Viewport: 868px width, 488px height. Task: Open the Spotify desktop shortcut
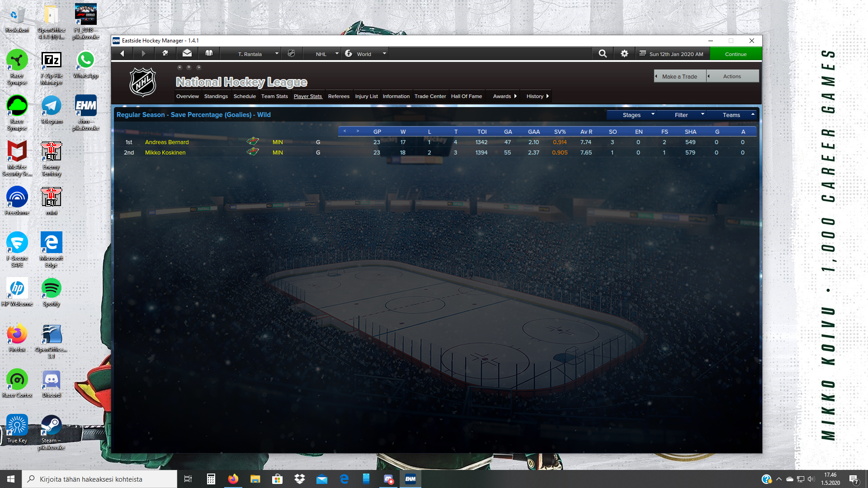pos(52,292)
